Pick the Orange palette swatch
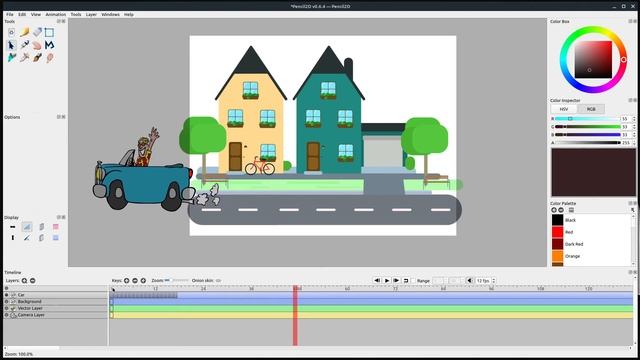640x360 pixels. click(558, 256)
